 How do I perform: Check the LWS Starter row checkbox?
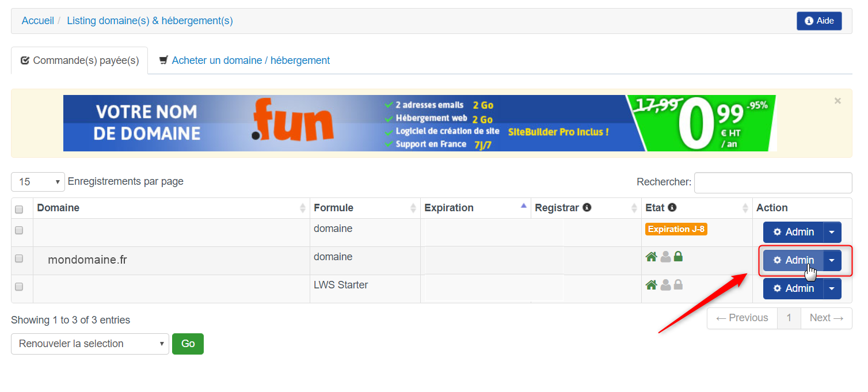[19, 287]
